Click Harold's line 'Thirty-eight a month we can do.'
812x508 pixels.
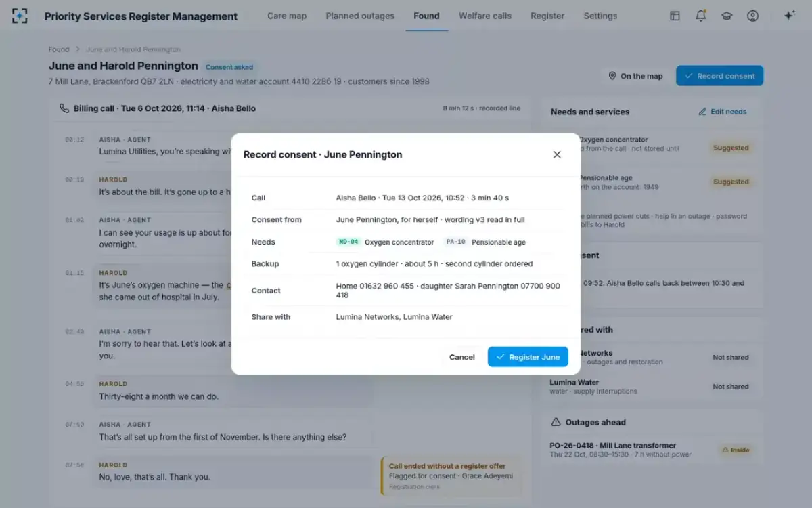[x=159, y=396]
